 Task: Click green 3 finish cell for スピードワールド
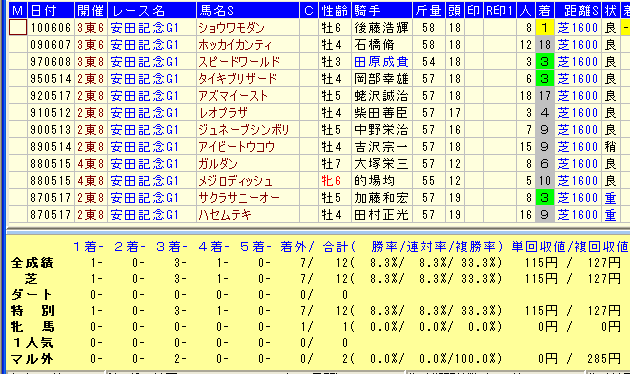tap(545, 61)
